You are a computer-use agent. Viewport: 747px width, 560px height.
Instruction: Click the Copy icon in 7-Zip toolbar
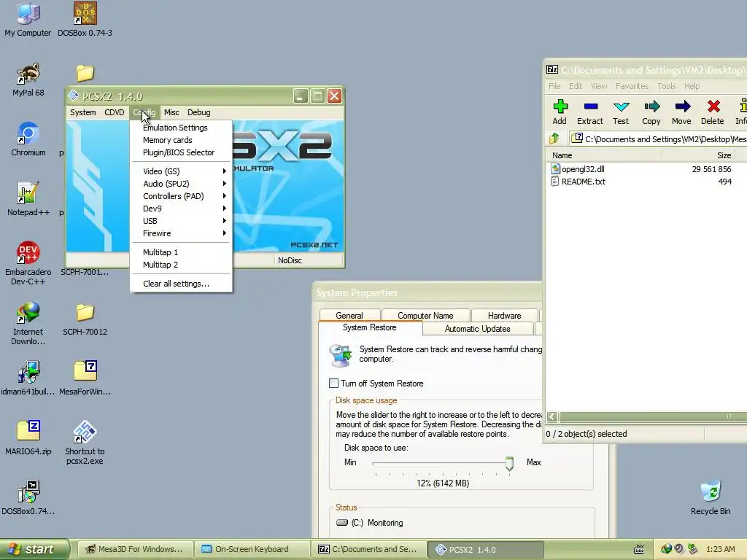click(651, 106)
